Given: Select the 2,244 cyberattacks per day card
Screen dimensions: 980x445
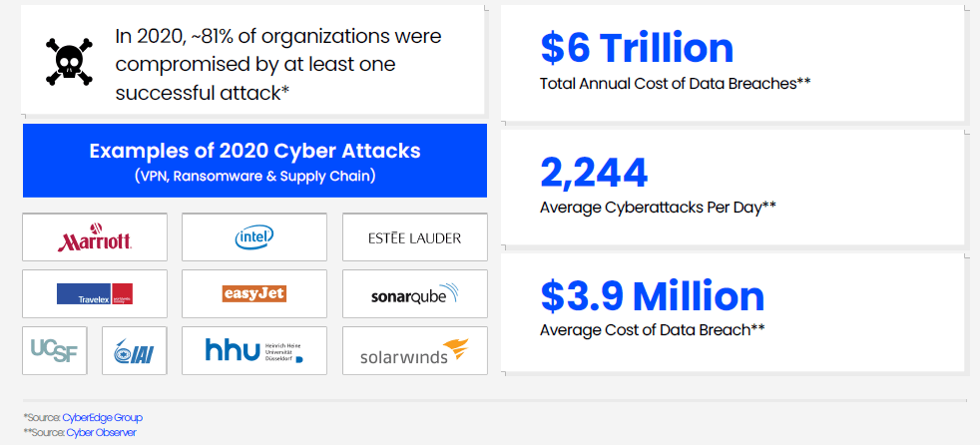Looking at the screenshot, I should tap(733, 187).
